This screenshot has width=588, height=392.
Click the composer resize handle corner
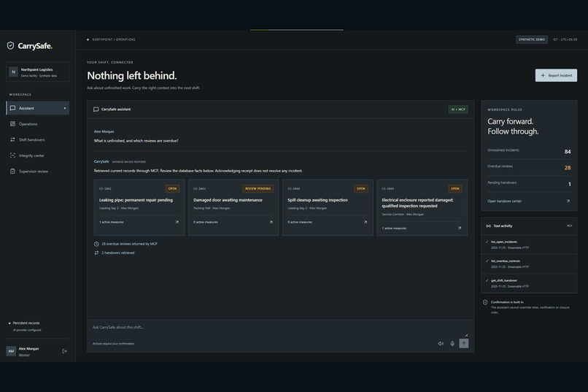(466, 335)
